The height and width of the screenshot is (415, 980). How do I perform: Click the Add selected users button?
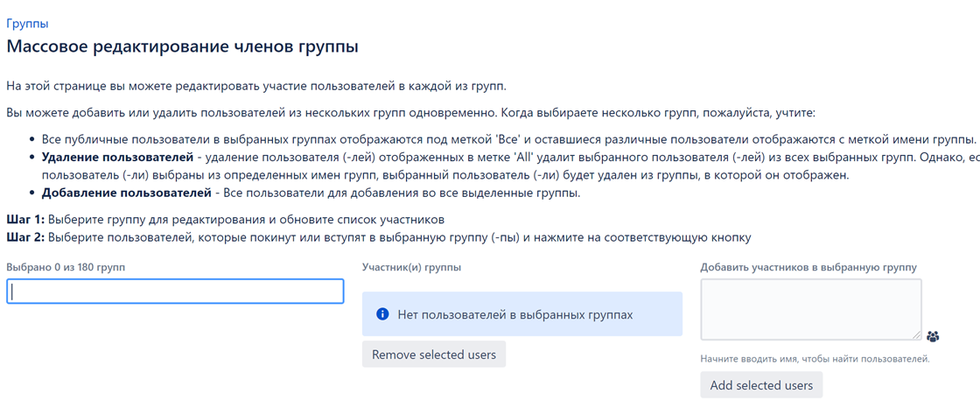click(x=761, y=385)
